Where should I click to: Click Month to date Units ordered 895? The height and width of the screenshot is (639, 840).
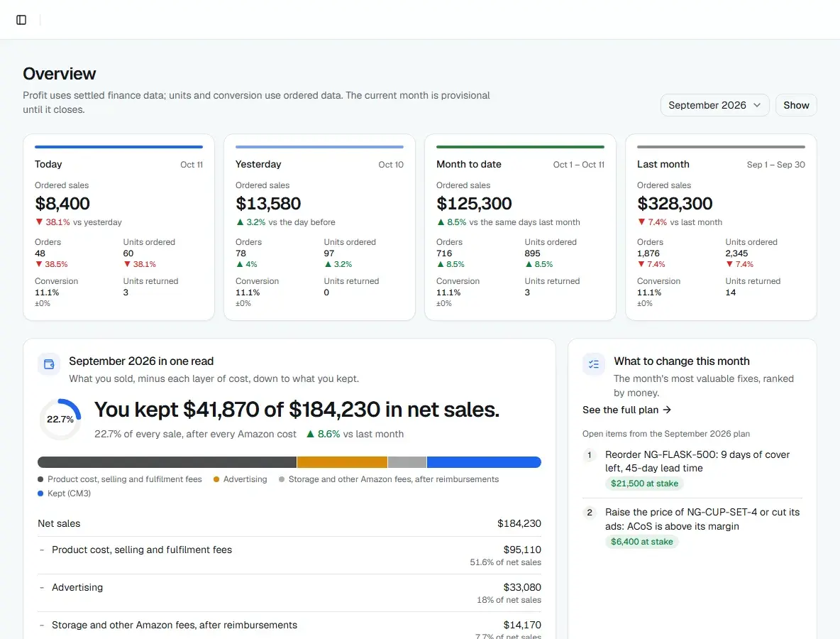point(533,253)
